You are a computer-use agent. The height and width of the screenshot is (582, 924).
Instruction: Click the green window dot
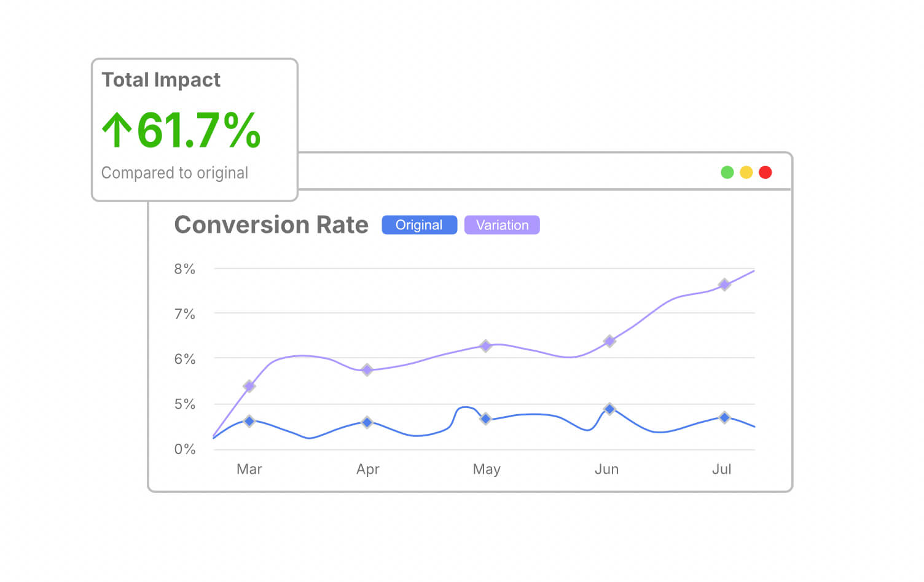tap(727, 172)
